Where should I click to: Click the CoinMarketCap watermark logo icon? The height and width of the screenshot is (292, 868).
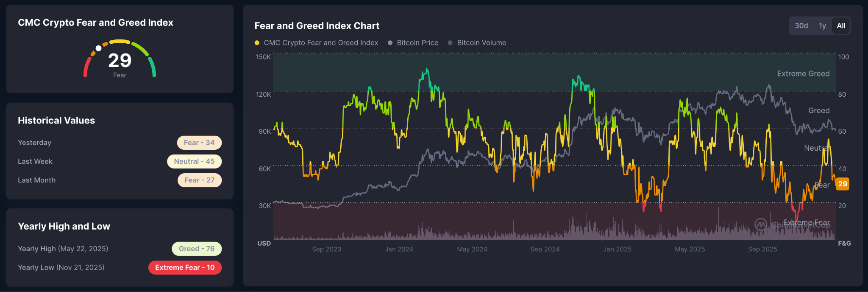(761, 224)
